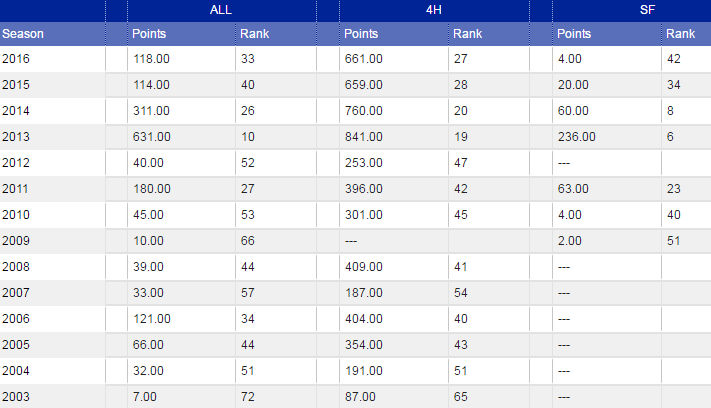Click the Rank header under 4H

[x=467, y=34]
